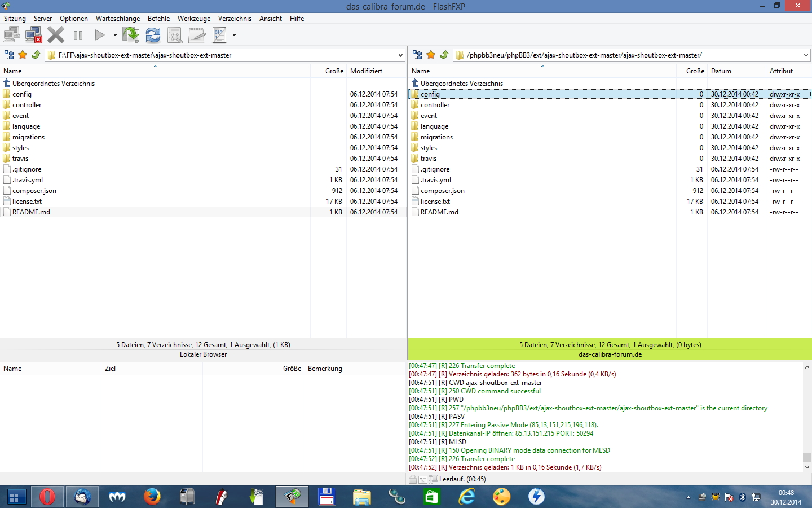Open the Windows Store taskbar icon
Screen dimensions: 812x508
432,497
